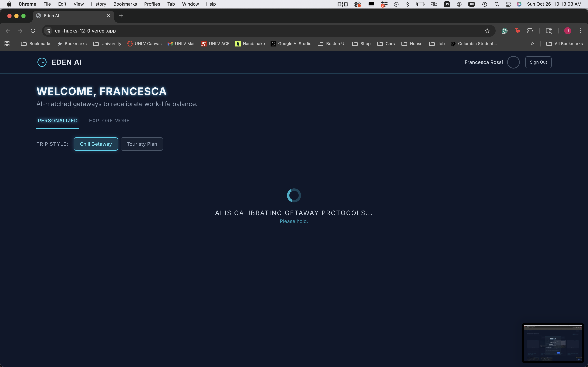Open the History menu in menu bar
This screenshot has height=367, width=588.
tap(98, 4)
